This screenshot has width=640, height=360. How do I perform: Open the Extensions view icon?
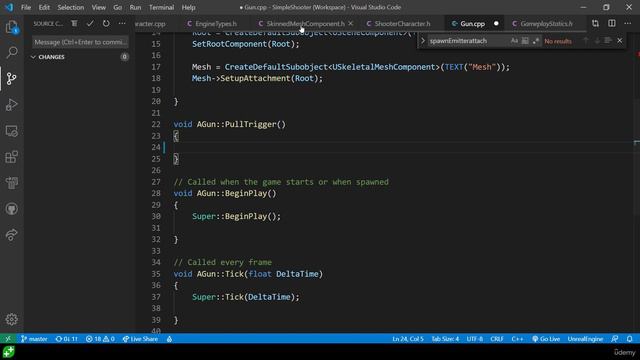click(11, 157)
